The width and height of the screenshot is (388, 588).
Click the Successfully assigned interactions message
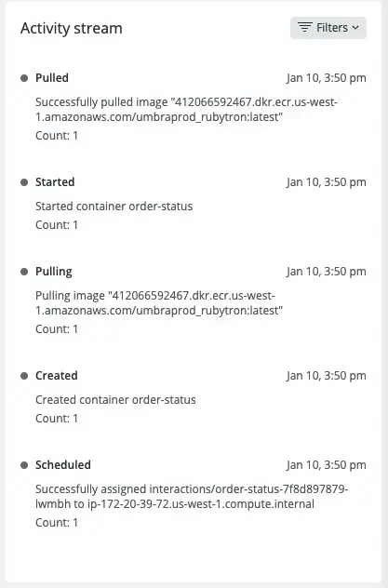[192, 497]
